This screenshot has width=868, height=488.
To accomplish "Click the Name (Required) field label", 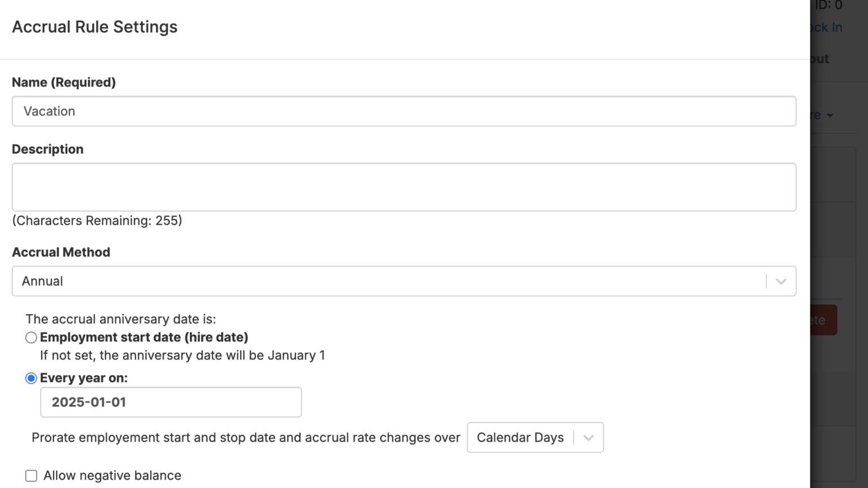I will [64, 82].
